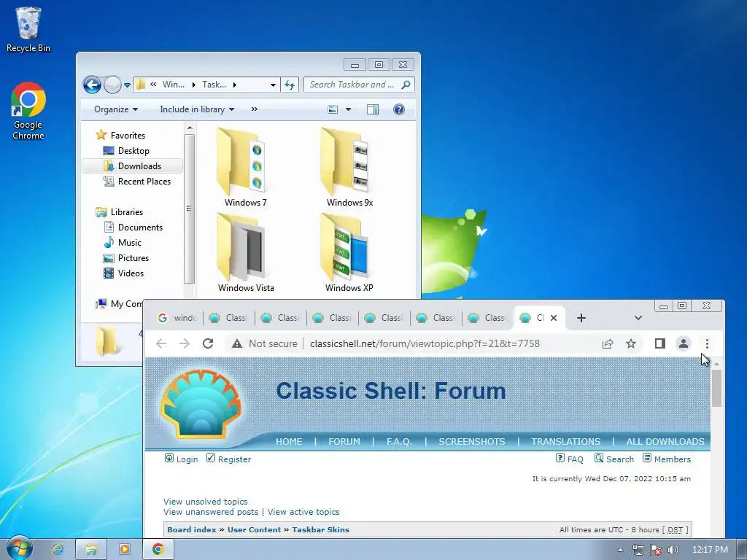Close the active Chrome tab
The height and width of the screenshot is (560, 747).
pos(554,318)
